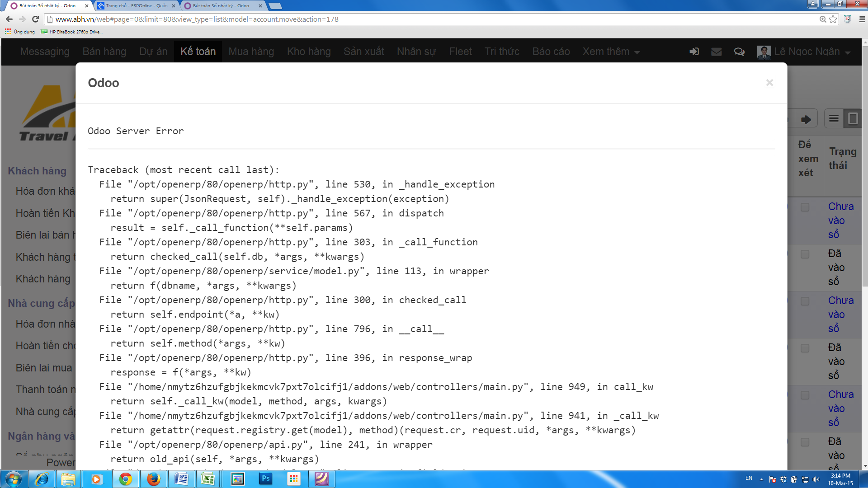Open the envelope mail icon in navbar
Viewport: 868px width, 488px height.
coord(717,52)
